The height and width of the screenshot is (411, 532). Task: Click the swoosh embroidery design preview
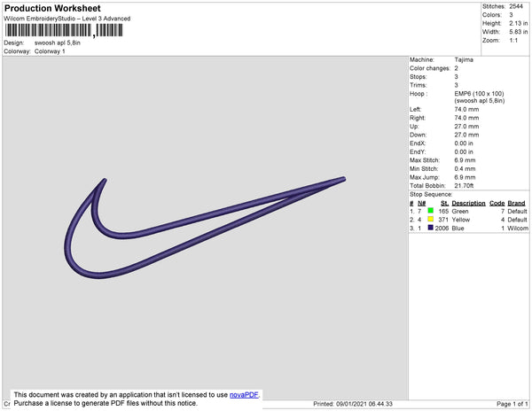pos(205,228)
